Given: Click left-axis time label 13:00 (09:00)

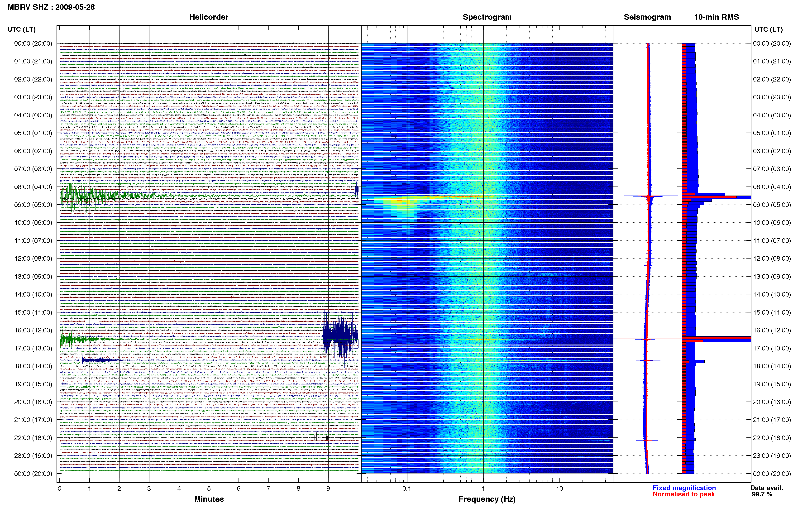Looking at the screenshot, I should coord(33,277).
